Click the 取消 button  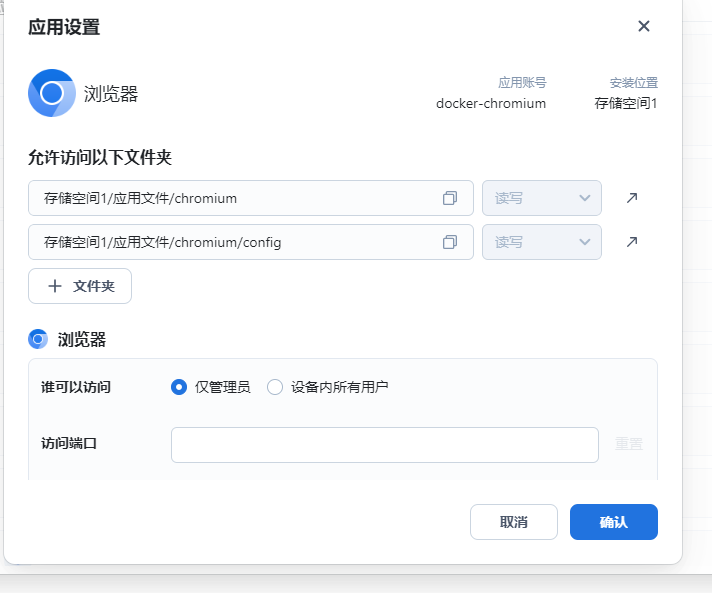(x=514, y=522)
